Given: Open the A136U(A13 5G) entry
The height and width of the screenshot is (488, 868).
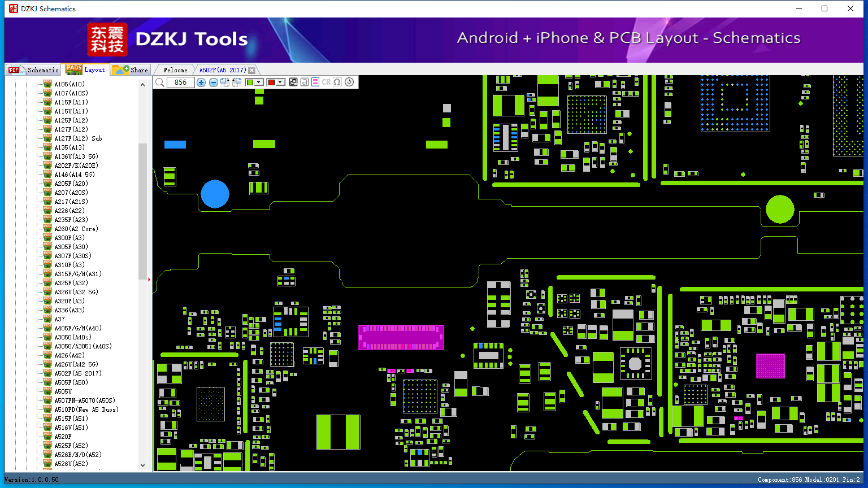Looking at the screenshot, I should pyautogui.click(x=76, y=156).
